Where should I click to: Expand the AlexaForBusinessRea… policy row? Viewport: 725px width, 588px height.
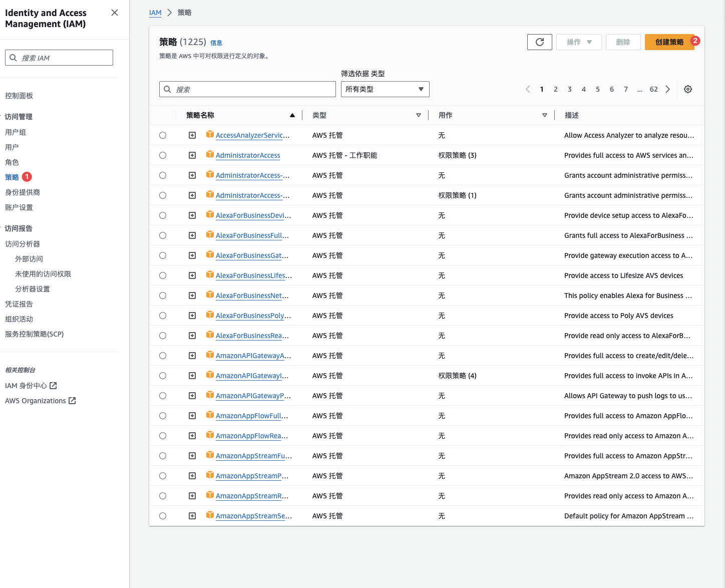[x=192, y=336]
